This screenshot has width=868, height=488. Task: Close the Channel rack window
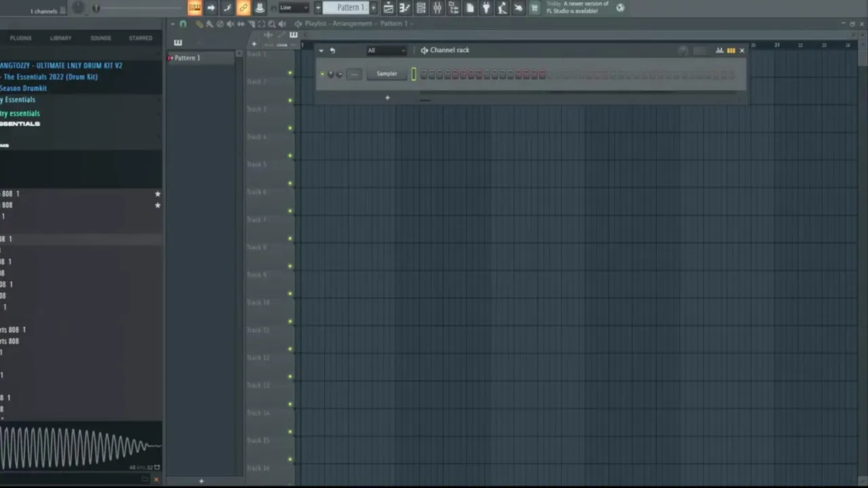coord(741,50)
